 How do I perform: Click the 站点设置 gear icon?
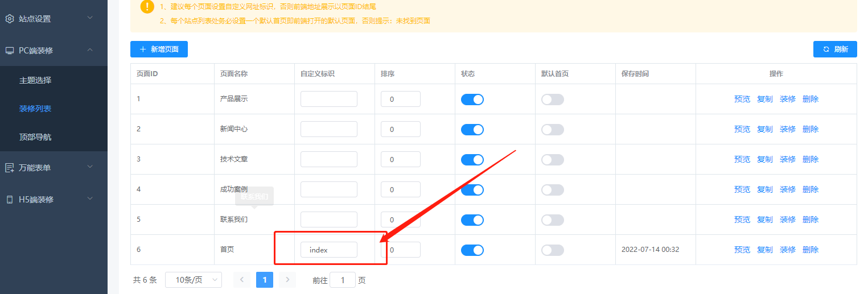point(10,19)
